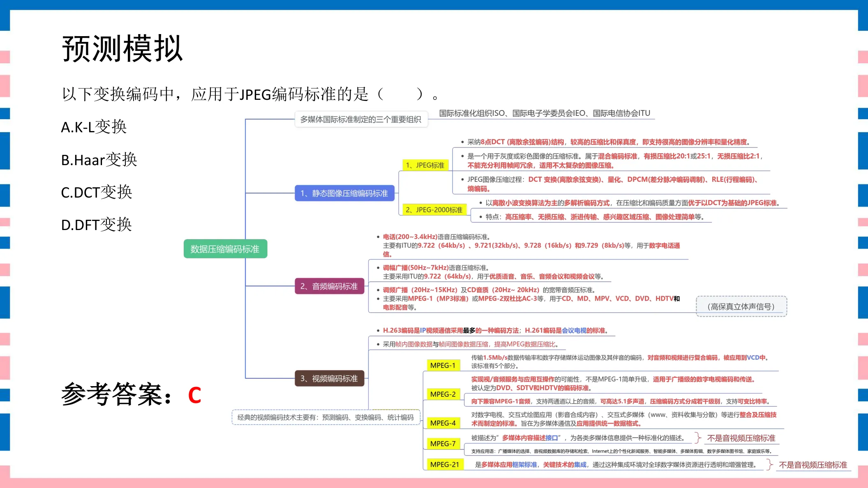Click the brown 视频编码标准 node
Image resolution: width=868 pixels, height=488 pixels.
[x=329, y=378]
